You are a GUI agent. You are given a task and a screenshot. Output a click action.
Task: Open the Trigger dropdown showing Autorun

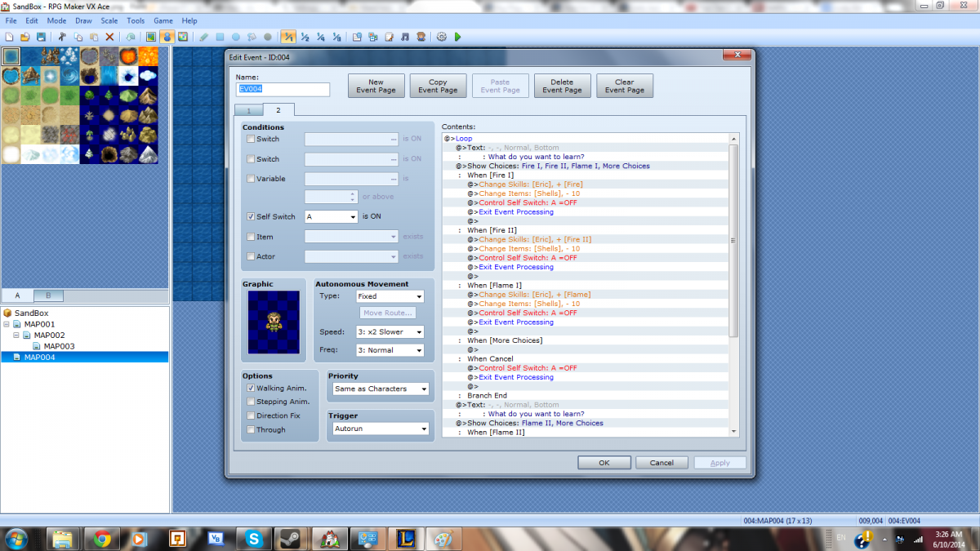coord(381,429)
